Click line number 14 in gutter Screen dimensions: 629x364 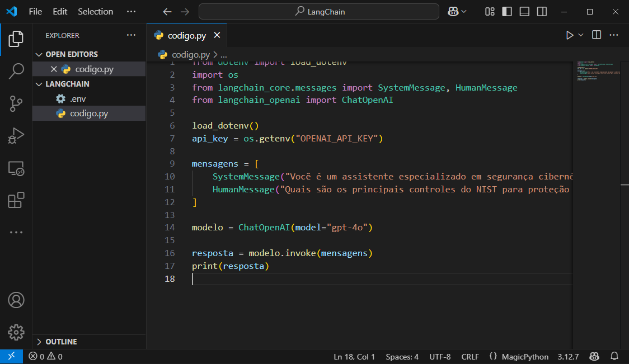[170, 228]
